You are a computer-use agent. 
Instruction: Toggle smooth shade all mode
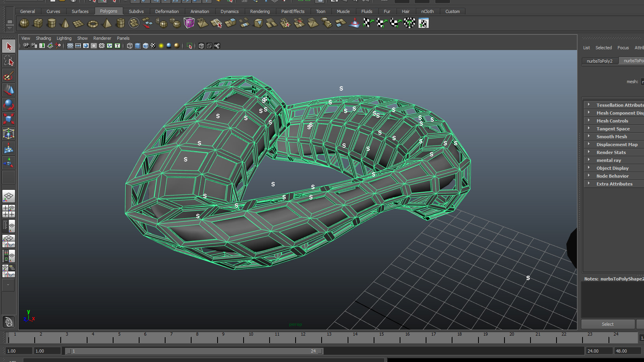(x=138, y=46)
